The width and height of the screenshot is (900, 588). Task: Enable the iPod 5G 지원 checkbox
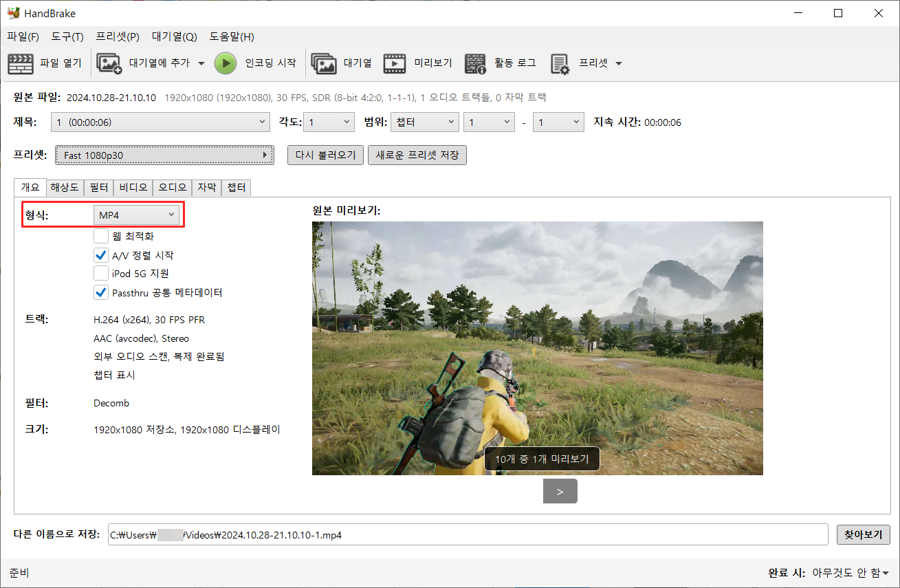pyautogui.click(x=101, y=274)
